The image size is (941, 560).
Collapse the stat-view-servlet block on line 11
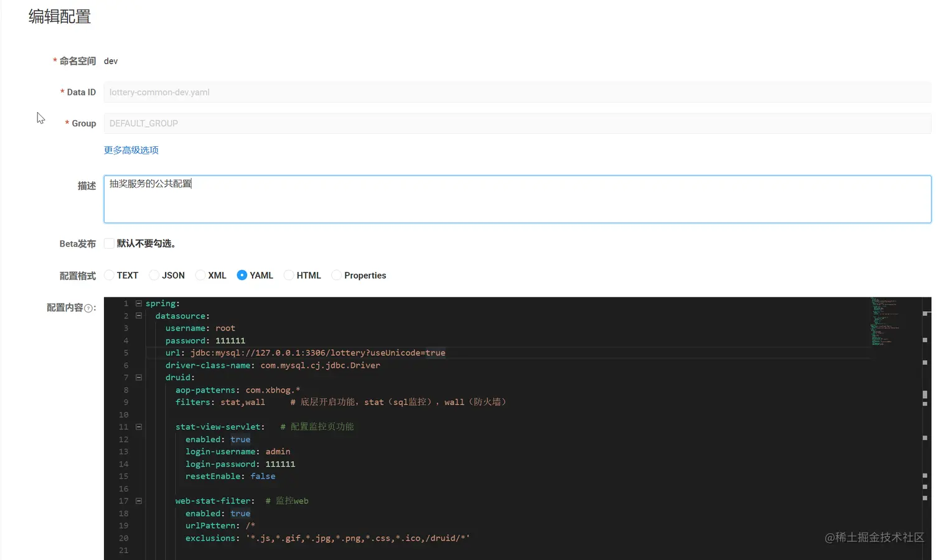[x=139, y=427]
